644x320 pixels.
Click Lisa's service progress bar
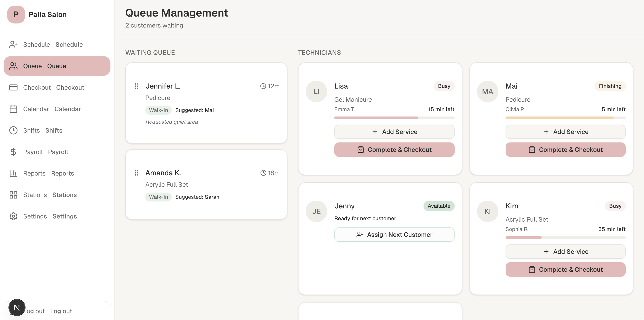394,118
